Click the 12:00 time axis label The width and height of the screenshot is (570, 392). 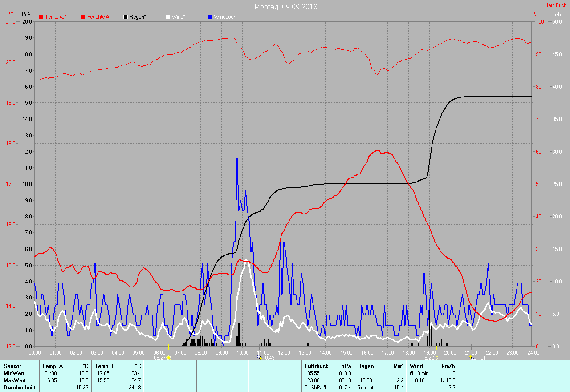pos(284,352)
